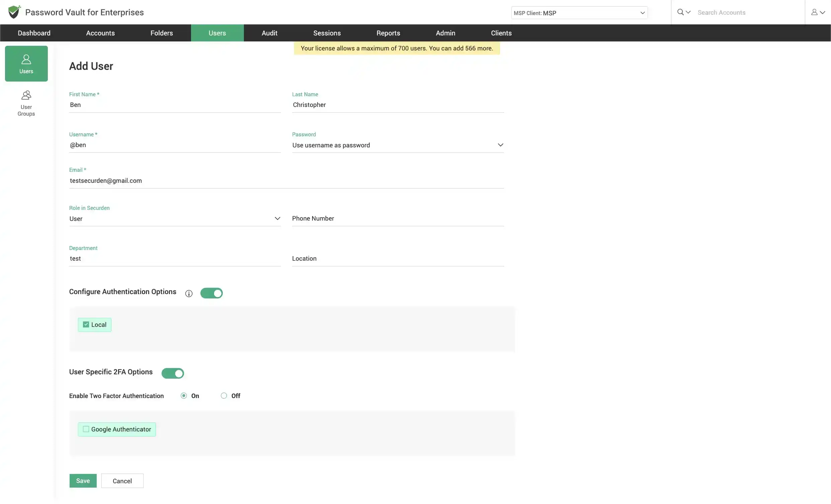
Task: Go to the Admin tab
Action: pyautogui.click(x=446, y=33)
